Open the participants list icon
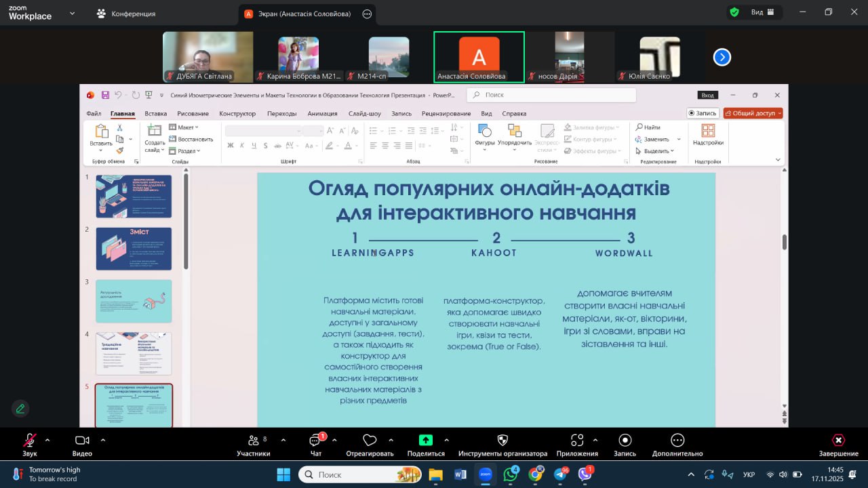 tap(253, 441)
